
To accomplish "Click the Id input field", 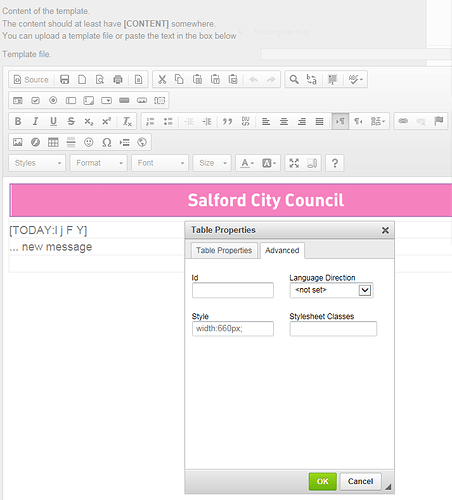I will 233,290.
